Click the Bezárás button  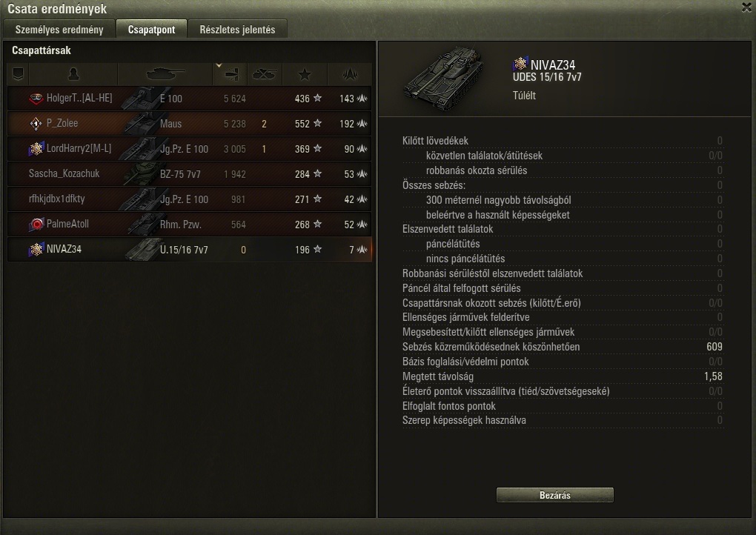555,495
